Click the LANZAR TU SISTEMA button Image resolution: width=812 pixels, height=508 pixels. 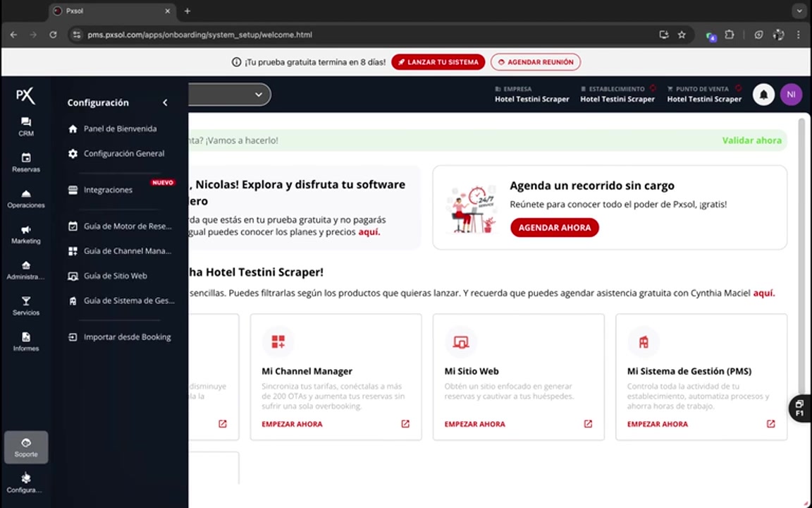[x=438, y=62]
